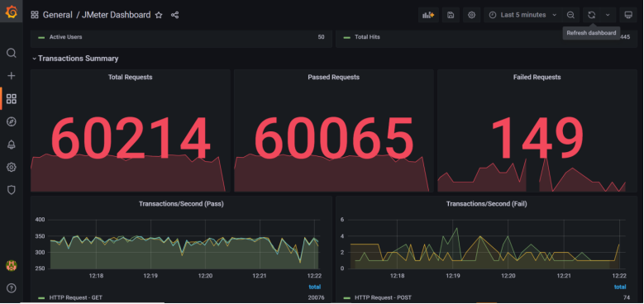Viewport: 644px width, 304px height.
Task: Open the Last 5 minutes time picker
Action: coord(522,15)
